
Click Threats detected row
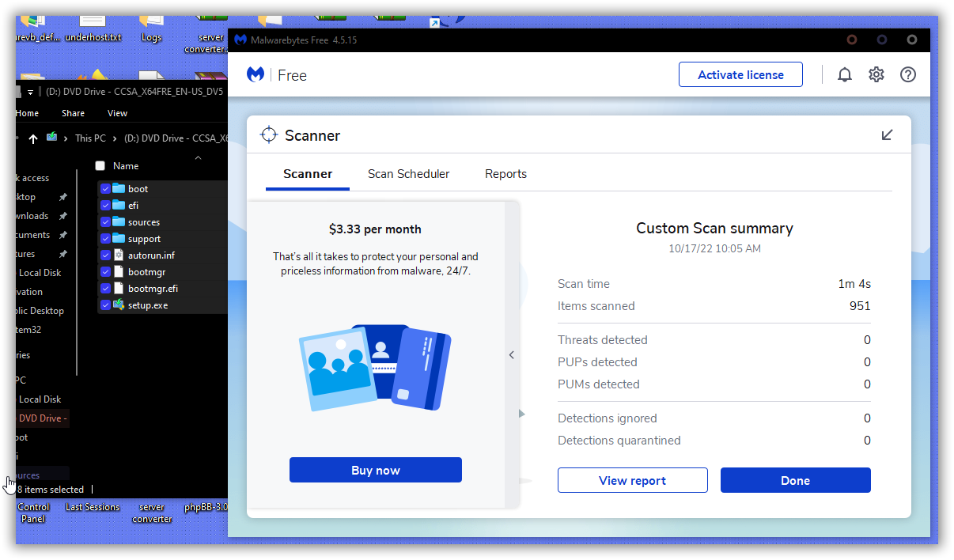pyautogui.click(x=714, y=340)
